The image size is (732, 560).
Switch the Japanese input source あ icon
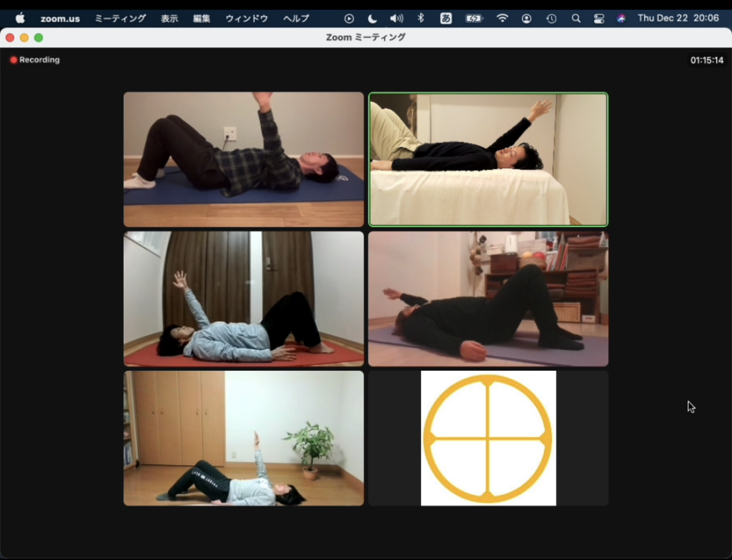pos(446,19)
